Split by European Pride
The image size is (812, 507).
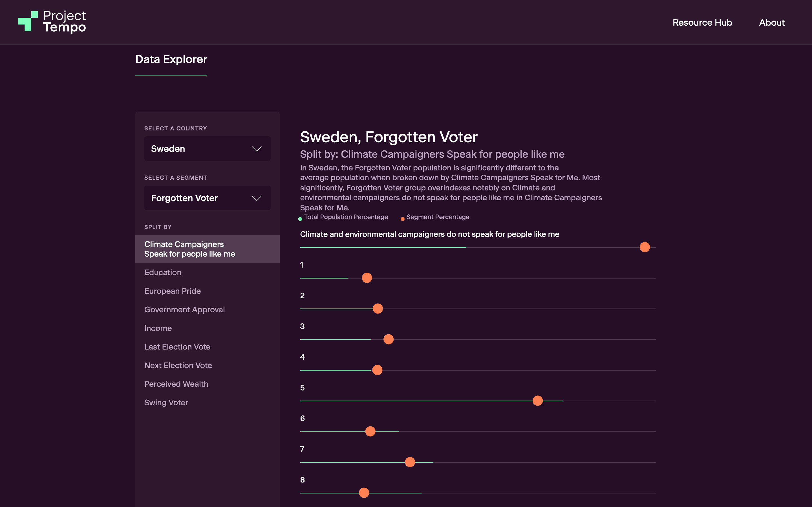[173, 291]
